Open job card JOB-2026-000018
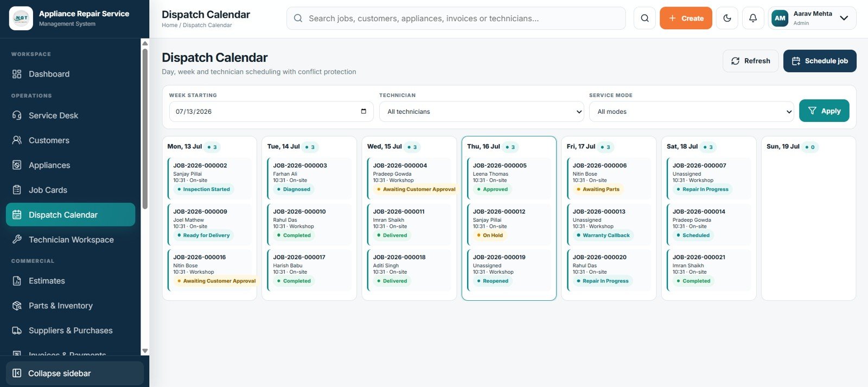The width and height of the screenshot is (868, 387). coord(409,270)
